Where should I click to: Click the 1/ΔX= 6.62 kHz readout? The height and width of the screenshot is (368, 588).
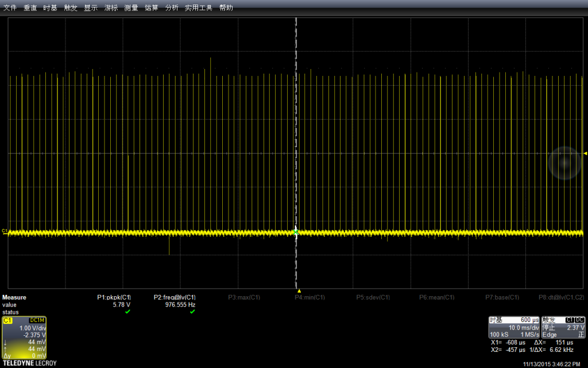(551, 350)
